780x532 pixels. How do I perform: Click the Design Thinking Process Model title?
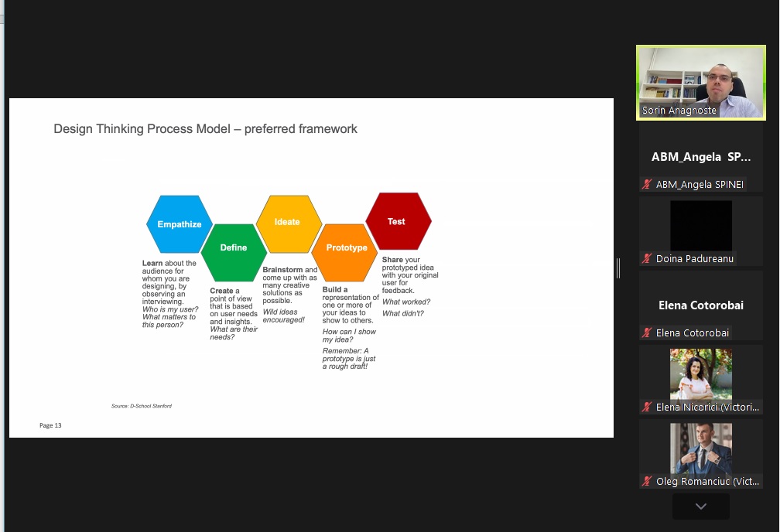click(x=205, y=128)
